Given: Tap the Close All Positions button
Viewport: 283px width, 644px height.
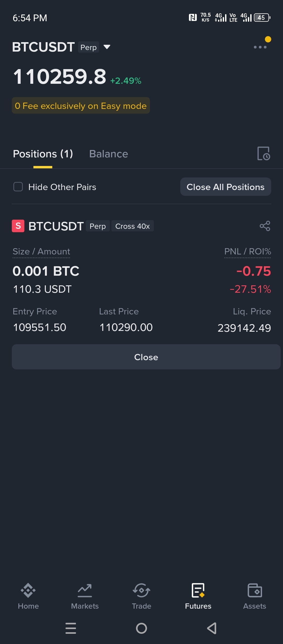Looking at the screenshot, I should tap(226, 187).
